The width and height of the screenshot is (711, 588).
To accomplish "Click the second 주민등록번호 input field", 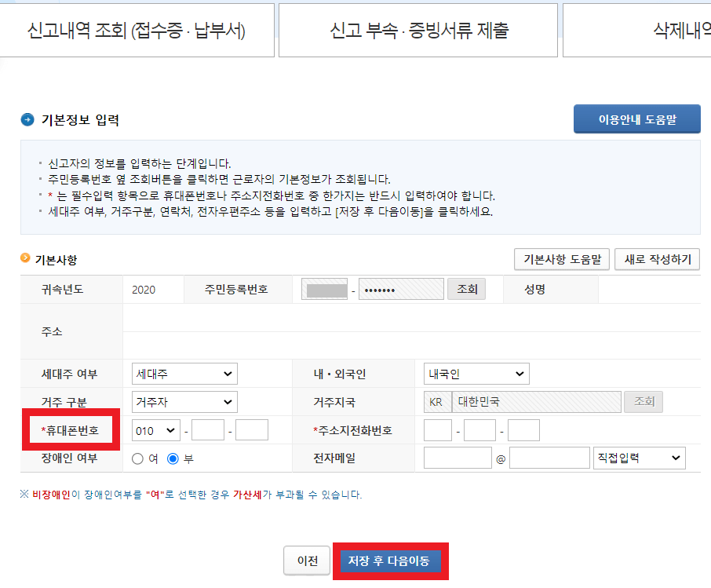I will click(400, 288).
